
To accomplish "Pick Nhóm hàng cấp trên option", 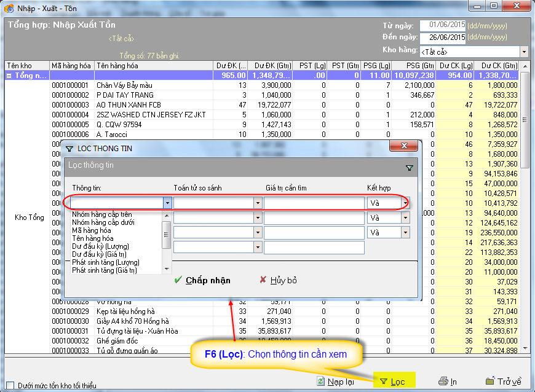I will [x=102, y=214].
